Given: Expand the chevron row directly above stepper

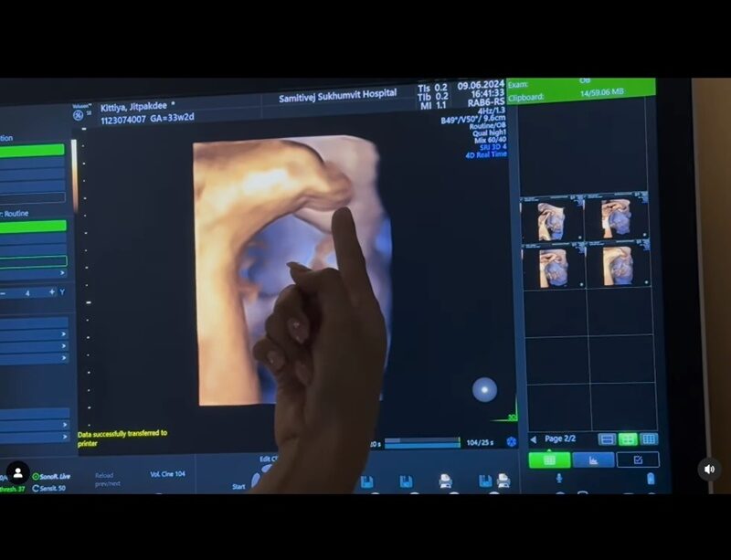Looking at the screenshot, I should pos(33,273).
